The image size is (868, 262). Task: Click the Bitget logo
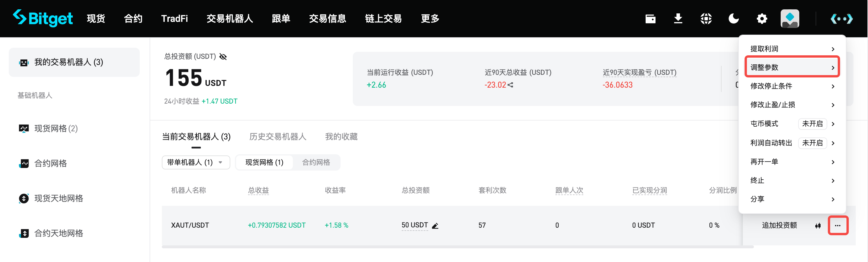pyautogui.click(x=42, y=19)
